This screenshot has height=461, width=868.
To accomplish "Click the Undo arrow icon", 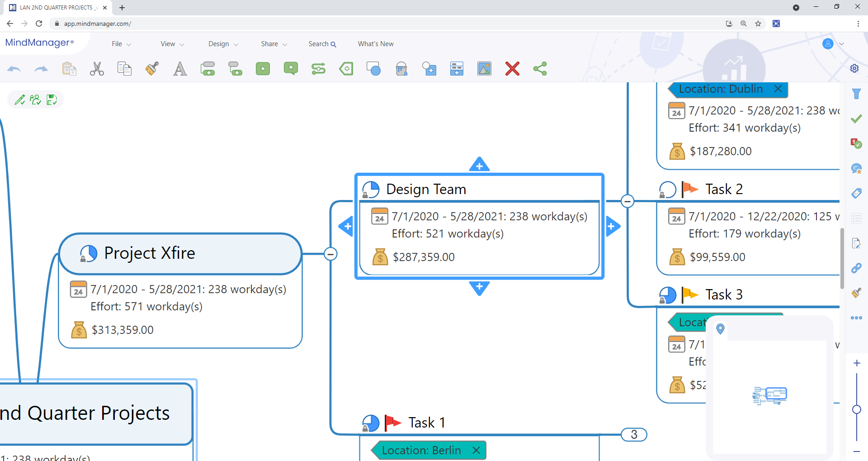I will coord(14,69).
